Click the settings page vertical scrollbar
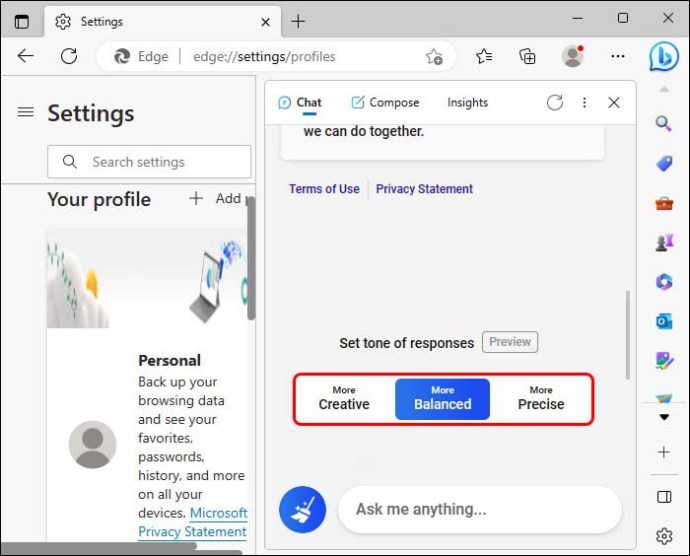690x556 pixels. click(250, 260)
